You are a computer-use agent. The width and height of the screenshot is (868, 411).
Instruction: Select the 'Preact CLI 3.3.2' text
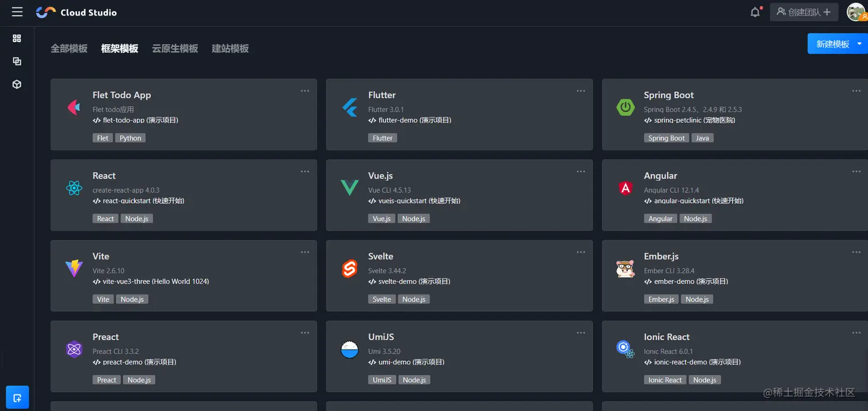[115, 351]
